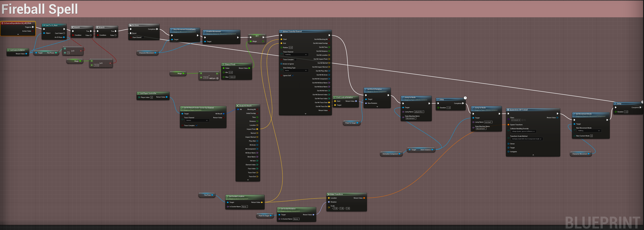Select the Fireball Spell comment title

(40, 9)
